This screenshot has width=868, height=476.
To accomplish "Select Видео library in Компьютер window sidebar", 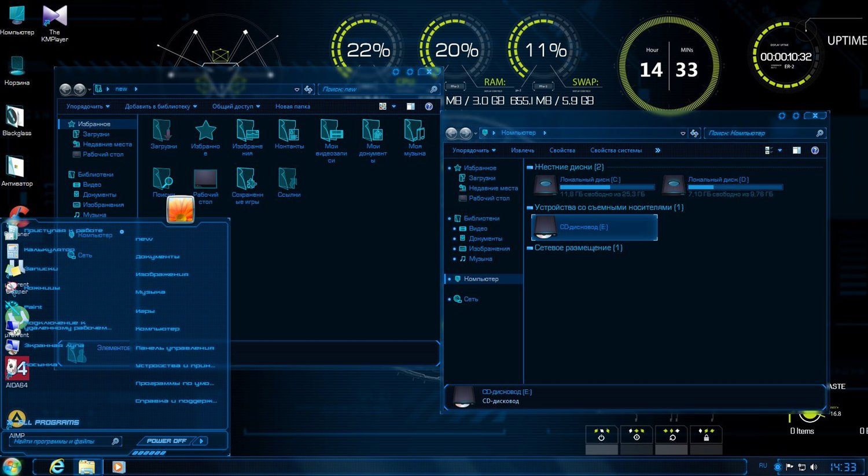I will (478, 228).
